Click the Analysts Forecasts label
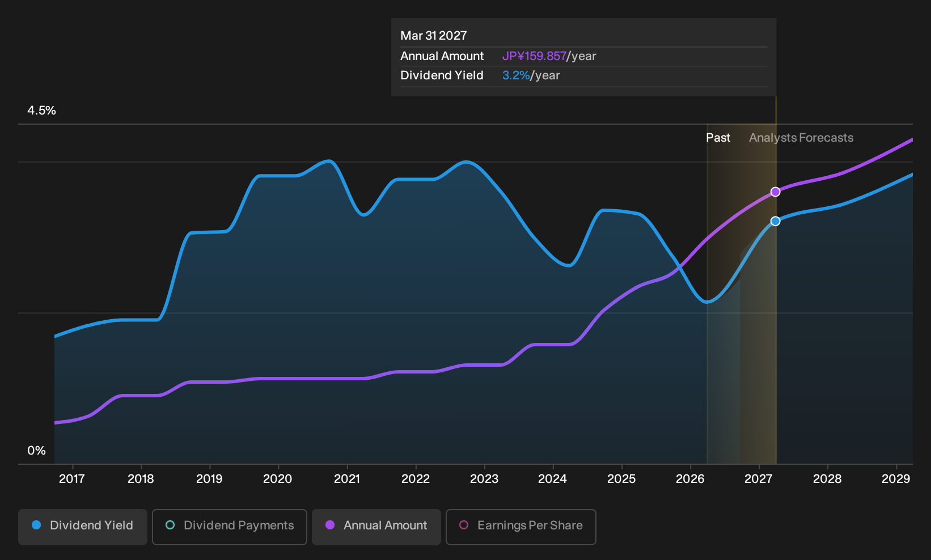The image size is (931, 560). click(801, 138)
